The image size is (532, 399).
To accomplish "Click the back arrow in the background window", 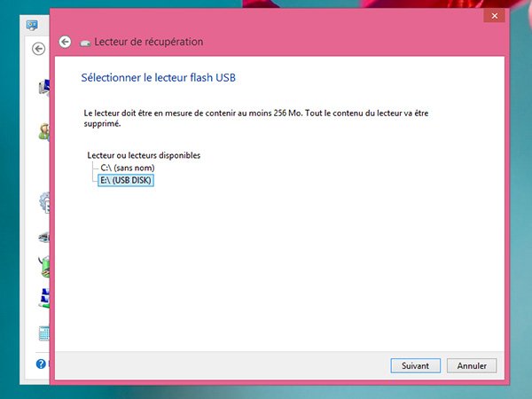I will [39, 49].
